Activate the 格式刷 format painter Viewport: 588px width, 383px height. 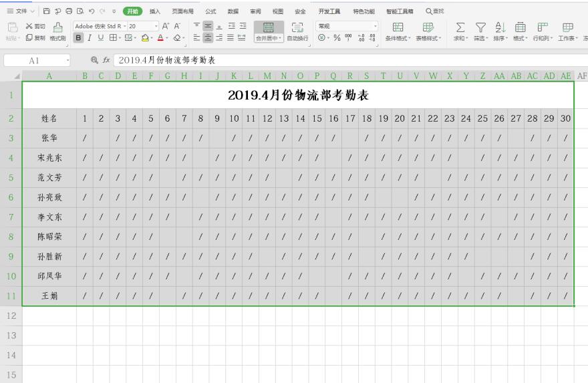click(57, 31)
